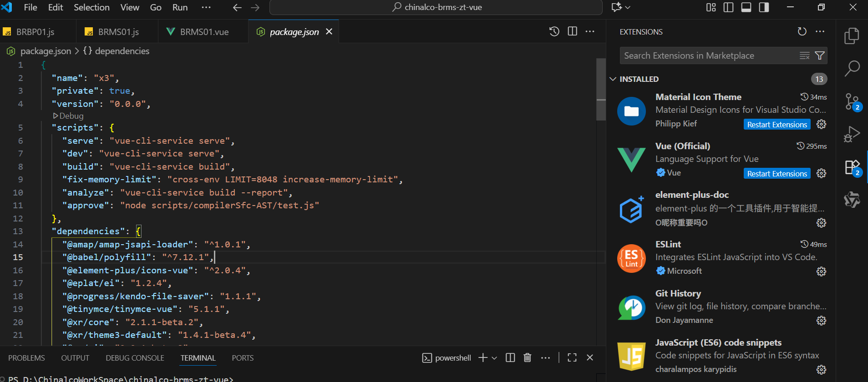Open terminal panel more actions menu

(545, 358)
